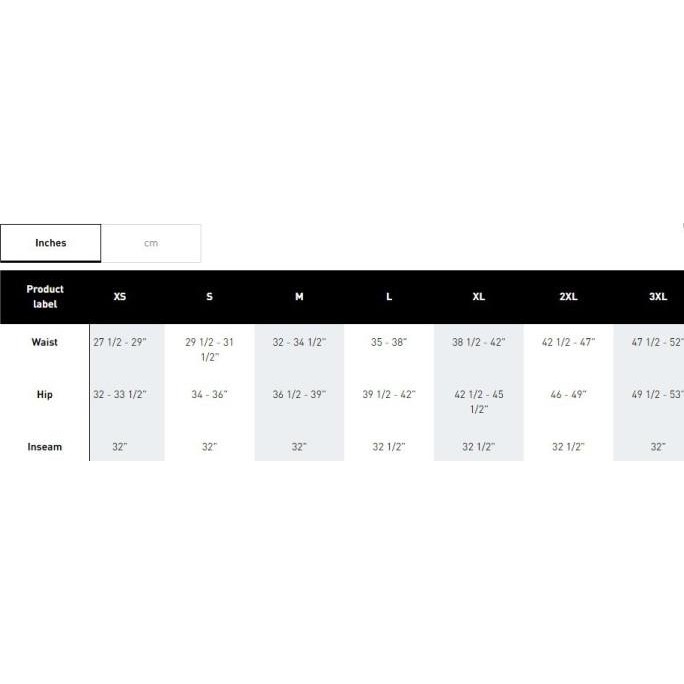
Task: Select the L hip value 39 1/2 - 42"
Action: pyautogui.click(x=389, y=394)
